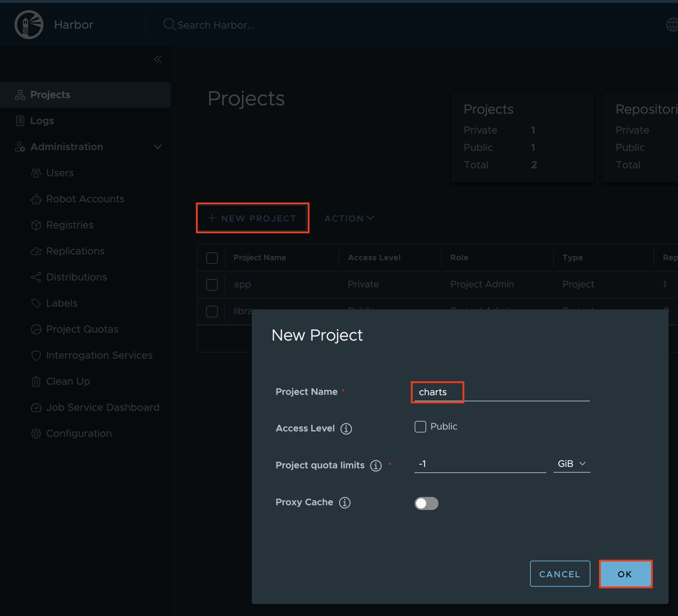Click the Type column header

point(572,258)
